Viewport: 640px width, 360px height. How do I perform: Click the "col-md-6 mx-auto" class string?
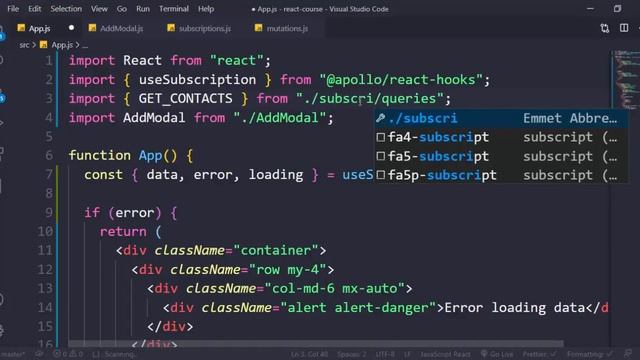click(x=334, y=289)
